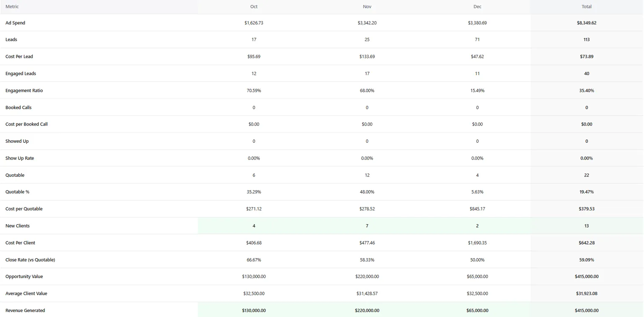Click the Close Rate (vs Quotable) label
The height and width of the screenshot is (317, 644).
coord(30,260)
